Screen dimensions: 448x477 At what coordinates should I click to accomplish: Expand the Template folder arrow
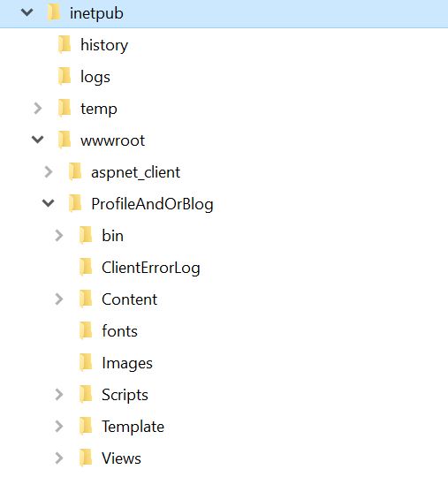59,426
